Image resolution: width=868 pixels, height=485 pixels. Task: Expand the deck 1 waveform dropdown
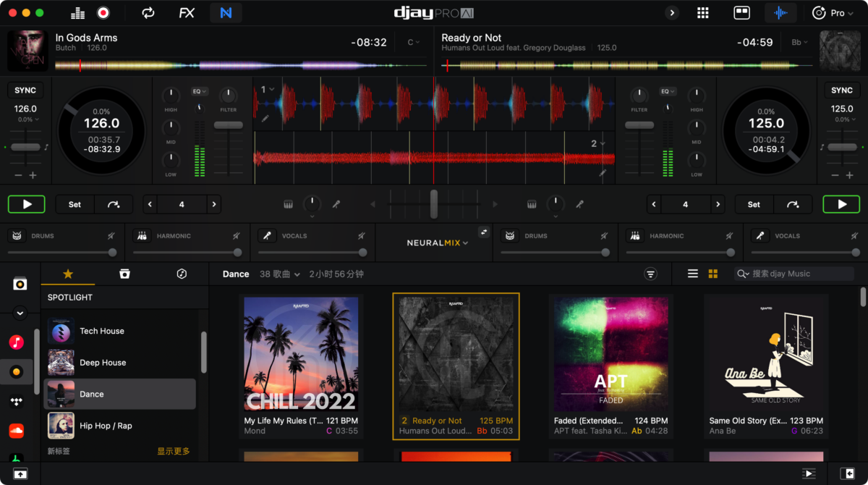pos(268,89)
